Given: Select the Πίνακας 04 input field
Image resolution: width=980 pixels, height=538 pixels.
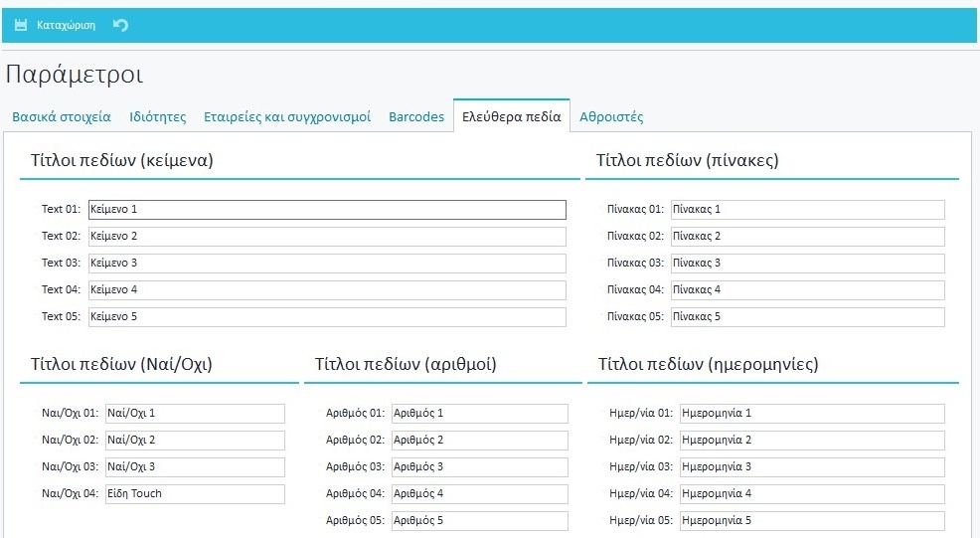Looking at the screenshot, I should (x=806, y=290).
